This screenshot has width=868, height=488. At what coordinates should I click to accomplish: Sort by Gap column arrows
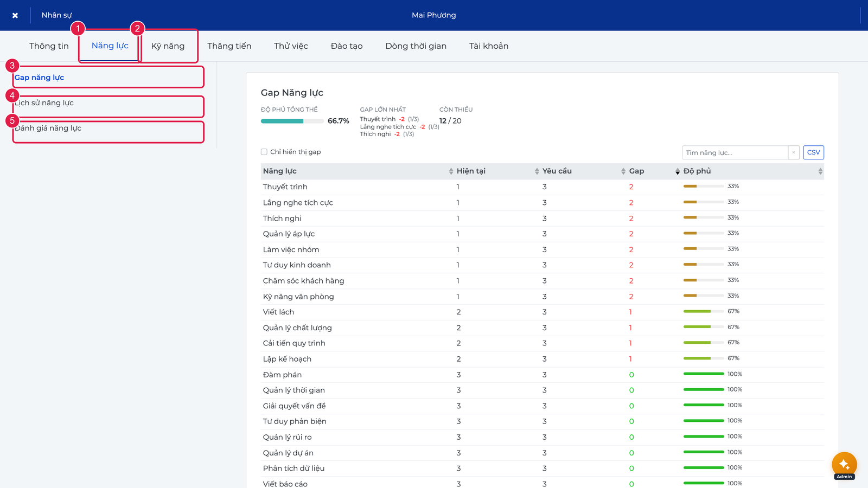coord(678,171)
